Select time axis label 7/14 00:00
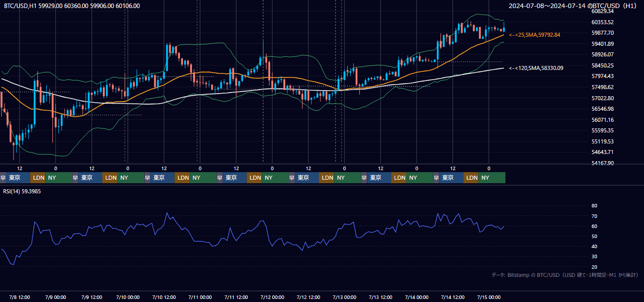644x302 pixels. (417, 296)
